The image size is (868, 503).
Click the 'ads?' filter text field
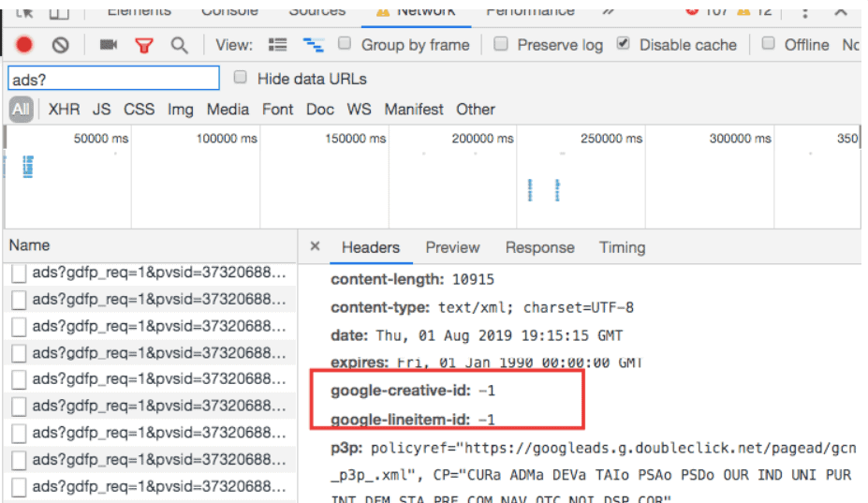point(112,79)
